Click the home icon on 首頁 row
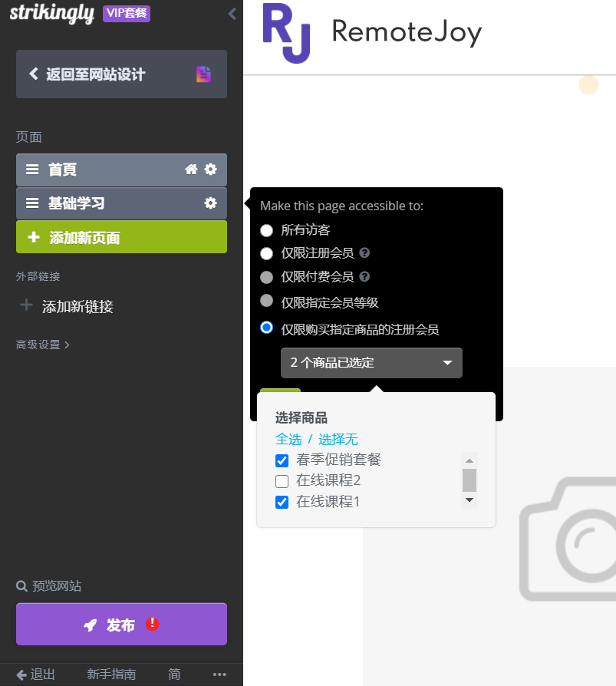The height and width of the screenshot is (686, 616). 191,170
